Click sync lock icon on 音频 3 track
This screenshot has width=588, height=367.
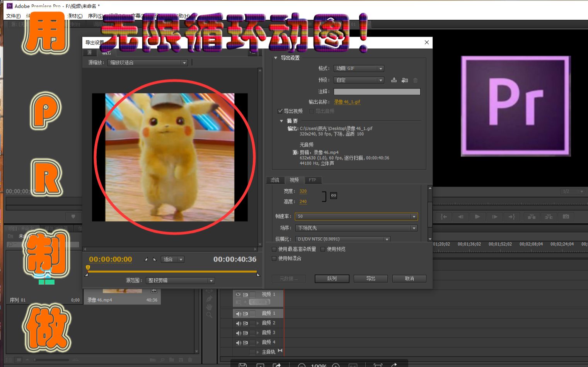click(245, 333)
